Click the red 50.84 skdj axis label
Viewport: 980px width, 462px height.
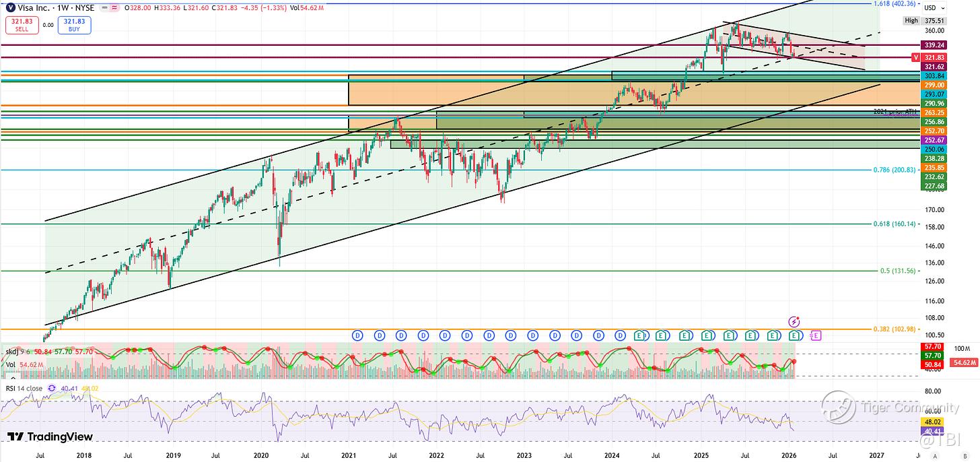point(933,364)
